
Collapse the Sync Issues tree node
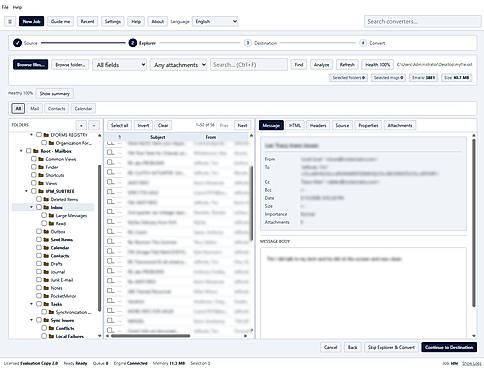point(32,320)
